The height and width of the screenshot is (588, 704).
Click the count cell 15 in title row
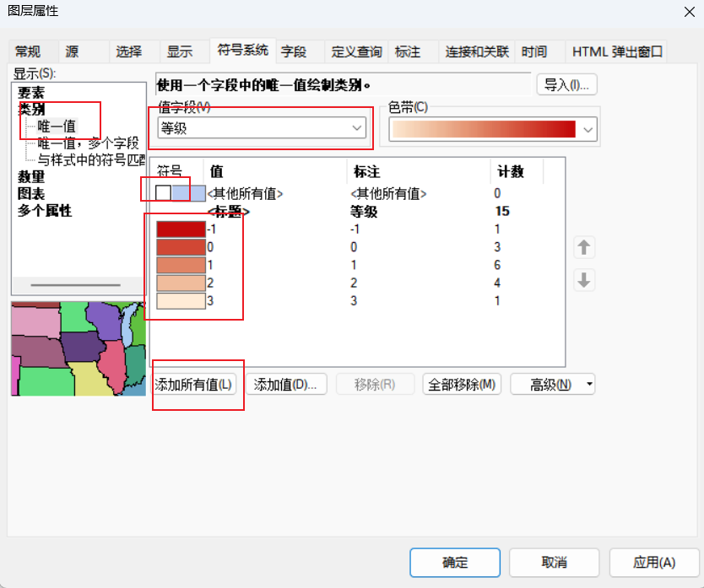(x=502, y=211)
